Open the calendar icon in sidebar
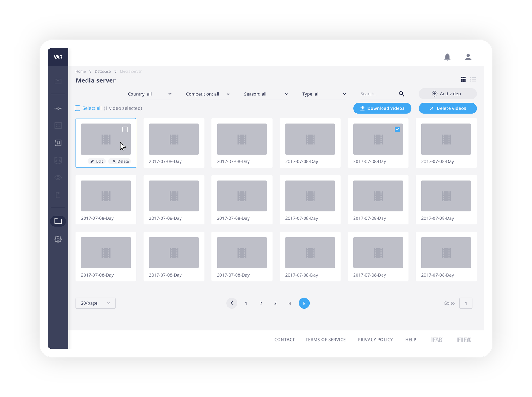 pyautogui.click(x=58, y=125)
